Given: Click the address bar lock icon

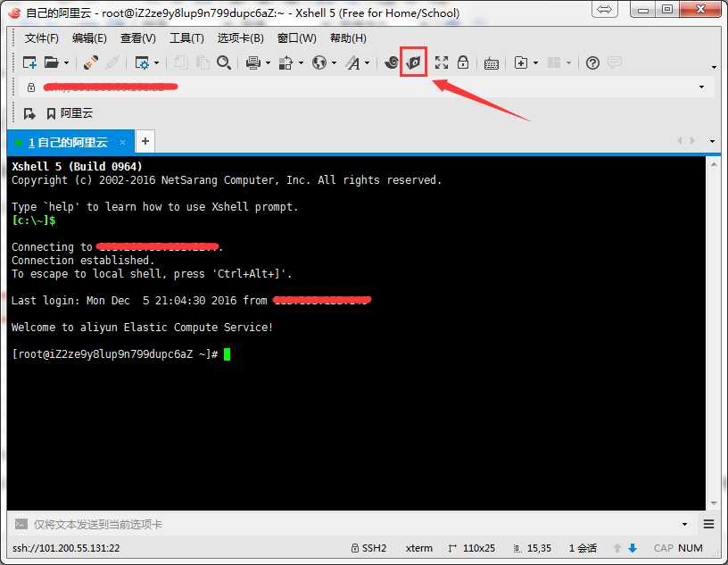Looking at the screenshot, I should tap(31, 87).
